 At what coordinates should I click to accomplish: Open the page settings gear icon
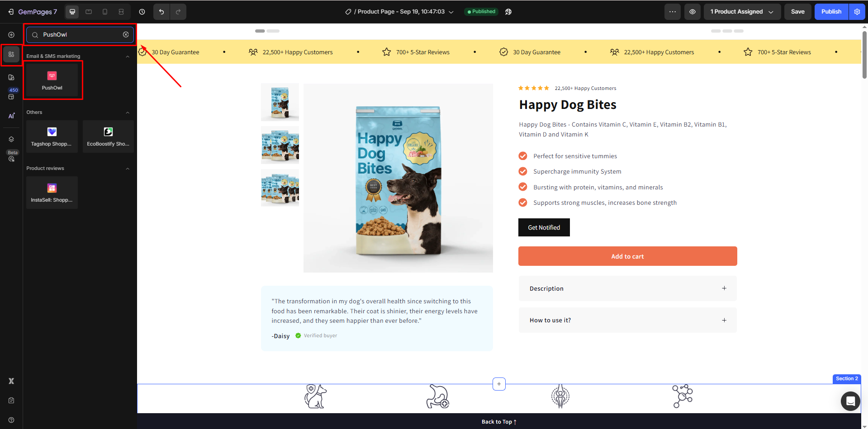857,12
